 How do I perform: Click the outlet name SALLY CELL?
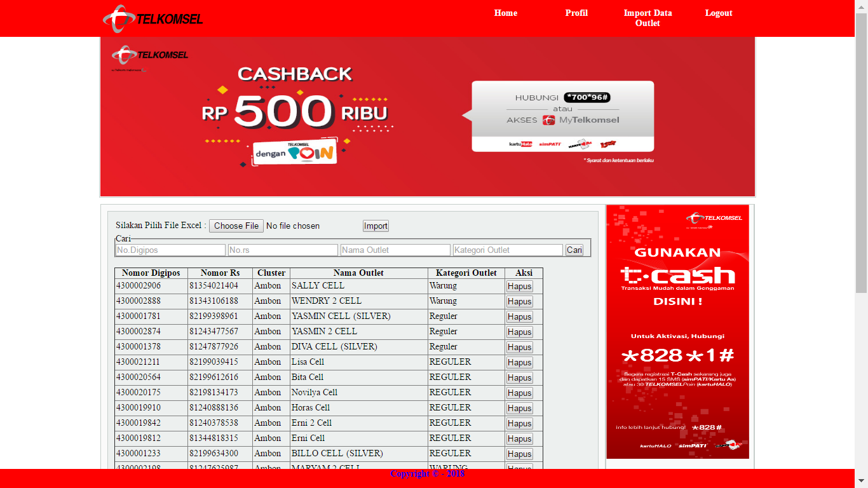point(318,286)
